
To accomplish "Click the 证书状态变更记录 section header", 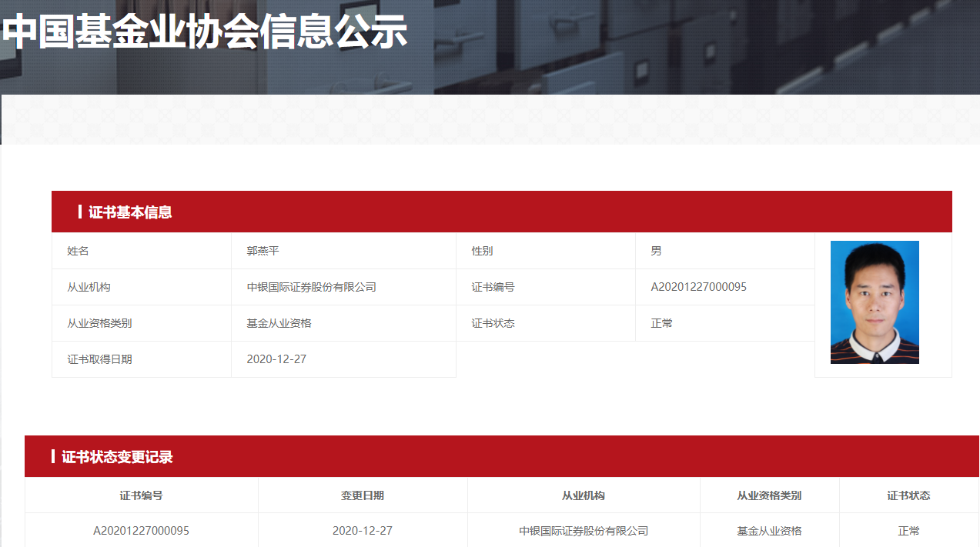I will point(117,457).
